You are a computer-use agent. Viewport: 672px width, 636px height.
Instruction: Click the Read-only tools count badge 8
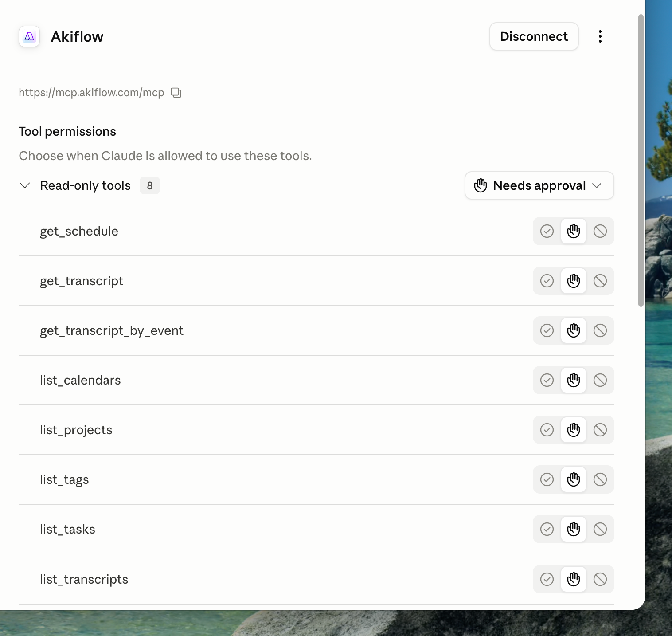(x=150, y=185)
